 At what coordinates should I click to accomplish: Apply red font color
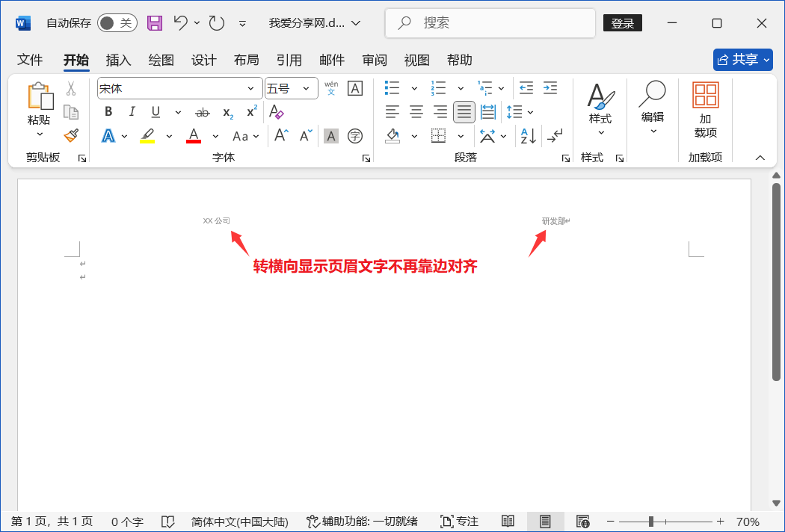tap(194, 136)
